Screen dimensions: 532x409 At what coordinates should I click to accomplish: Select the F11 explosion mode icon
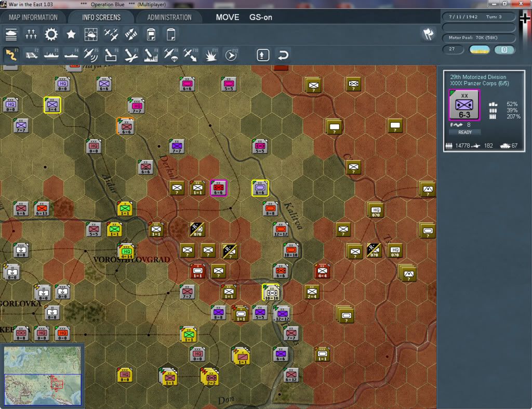[x=211, y=55]
